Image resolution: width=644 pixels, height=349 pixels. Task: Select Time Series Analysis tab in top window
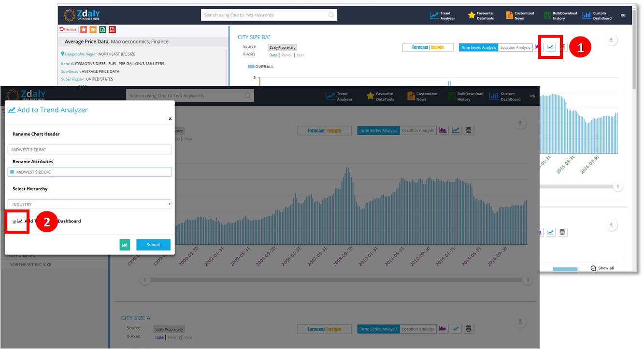(x=478, y=47)
